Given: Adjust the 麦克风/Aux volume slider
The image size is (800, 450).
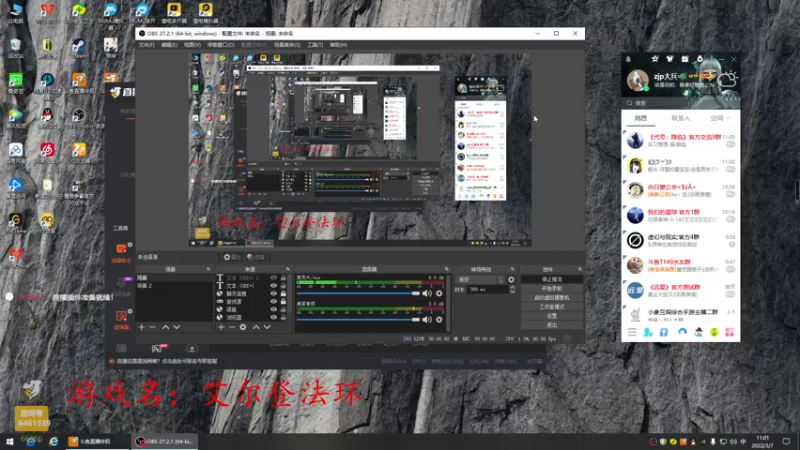Looking at the screenshot, I should 358,293.
